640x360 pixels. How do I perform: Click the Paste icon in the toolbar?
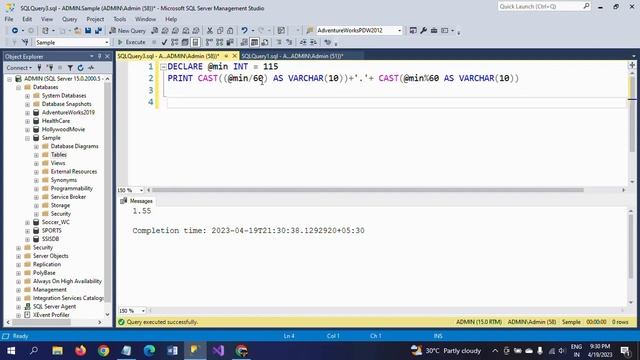point(230,31)
